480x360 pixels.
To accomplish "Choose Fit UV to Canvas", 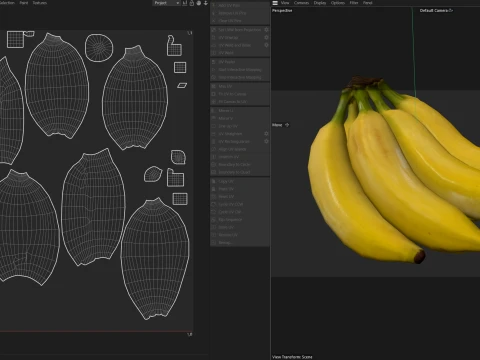I will coord(240,94).
